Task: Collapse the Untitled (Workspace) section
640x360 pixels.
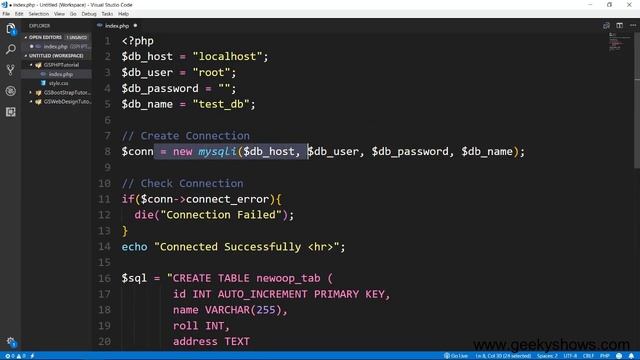Action: 26,56
